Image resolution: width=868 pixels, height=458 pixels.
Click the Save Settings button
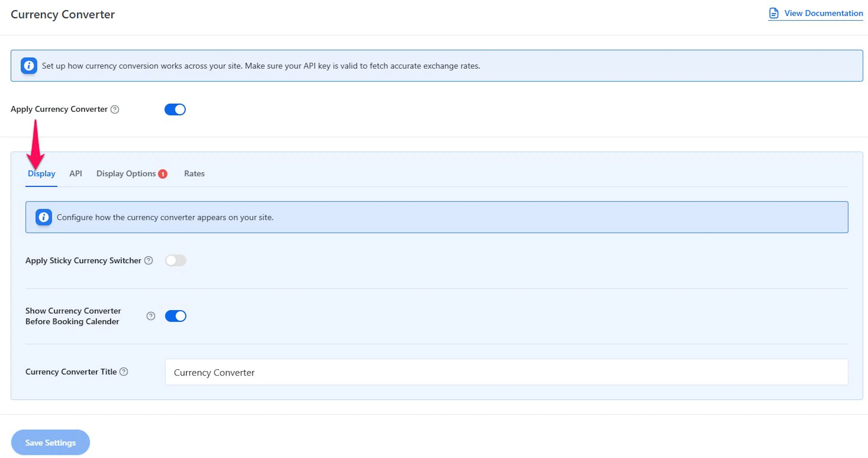click(51, 442)
